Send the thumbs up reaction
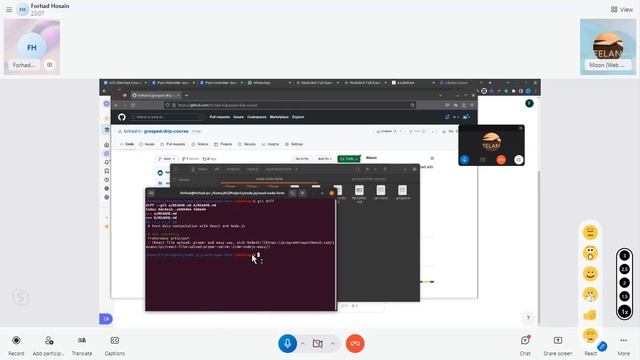Screen dimensions: 640x360 tap(590, 315)
